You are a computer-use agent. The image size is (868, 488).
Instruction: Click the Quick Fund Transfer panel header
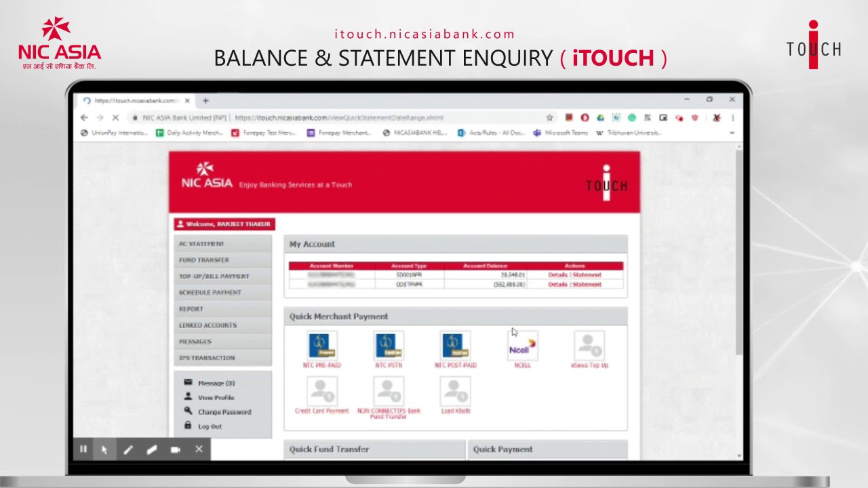coord(374,449)
